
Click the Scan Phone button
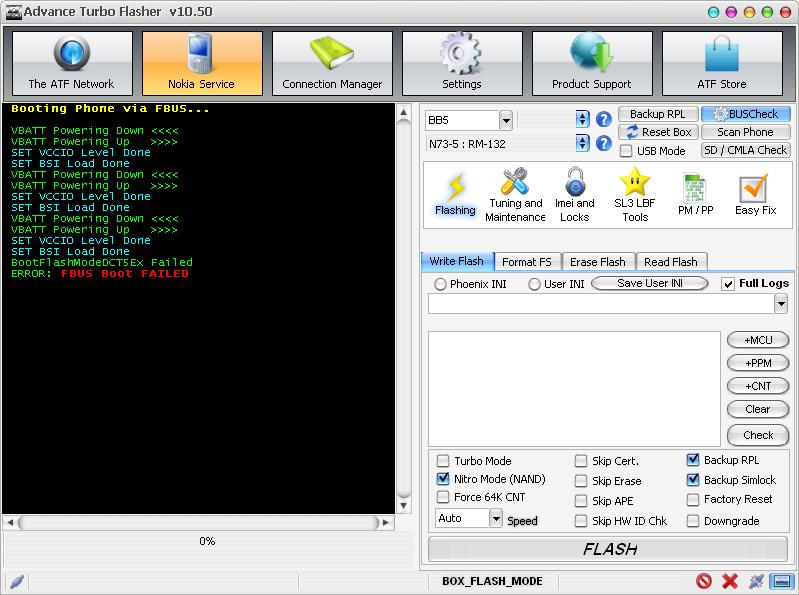(745, 132)
